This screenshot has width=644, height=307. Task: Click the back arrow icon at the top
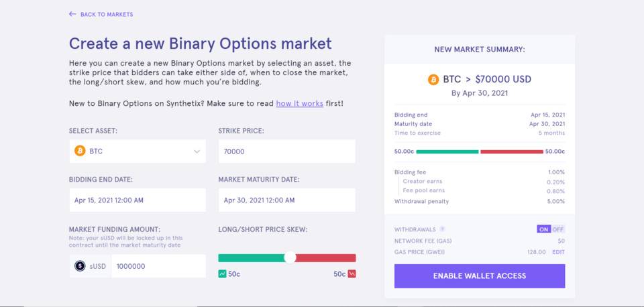pos(72,14)
